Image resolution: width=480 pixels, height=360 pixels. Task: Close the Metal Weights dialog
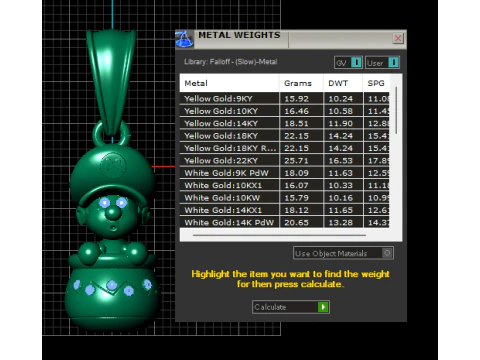coord(398,38)
